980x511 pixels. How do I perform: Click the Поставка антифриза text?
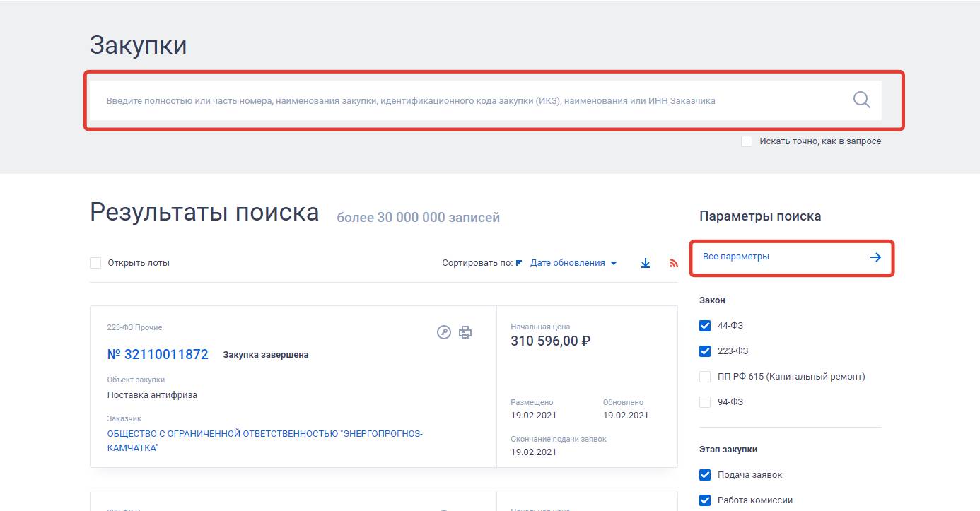click(152, 395)
